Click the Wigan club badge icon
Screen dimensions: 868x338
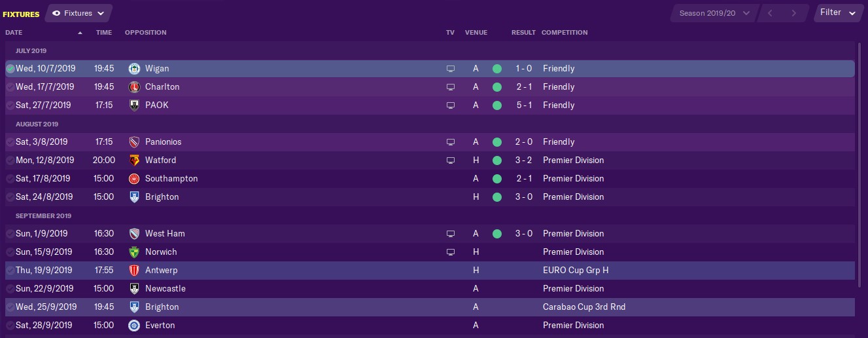(x=134, y=69)
